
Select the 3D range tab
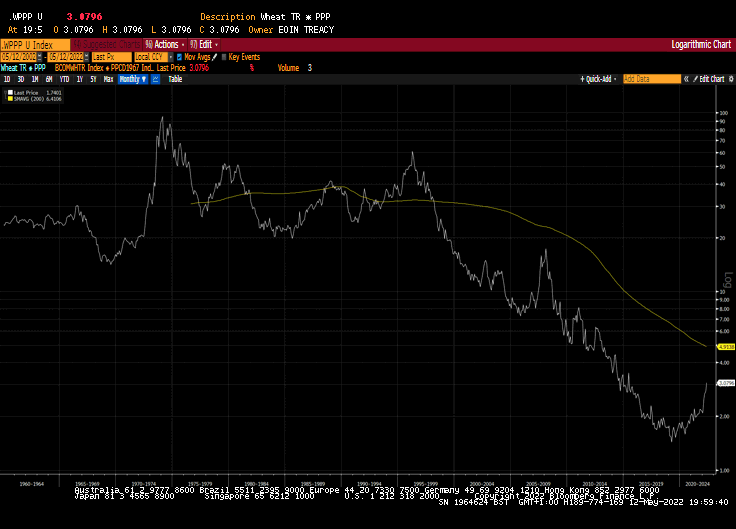pos(21,79)
